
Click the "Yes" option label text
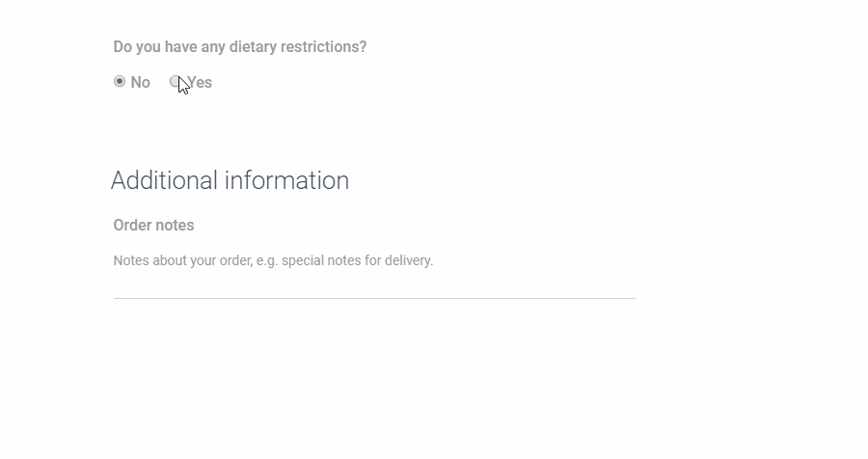click(x=202, y=83)
